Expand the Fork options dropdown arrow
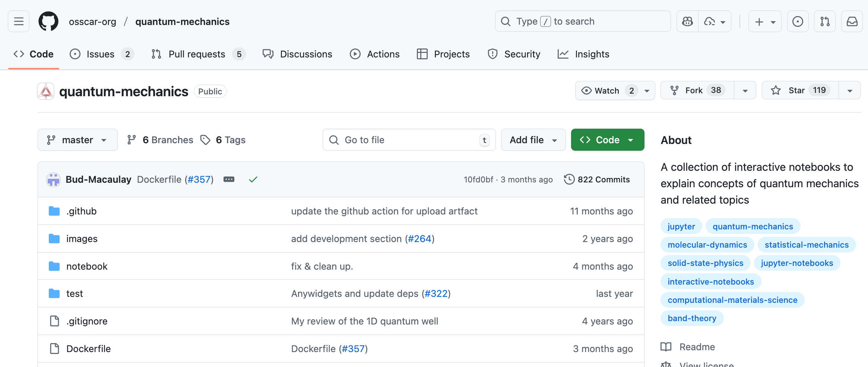Screen dimensions: 868x367 coord(745,91)
